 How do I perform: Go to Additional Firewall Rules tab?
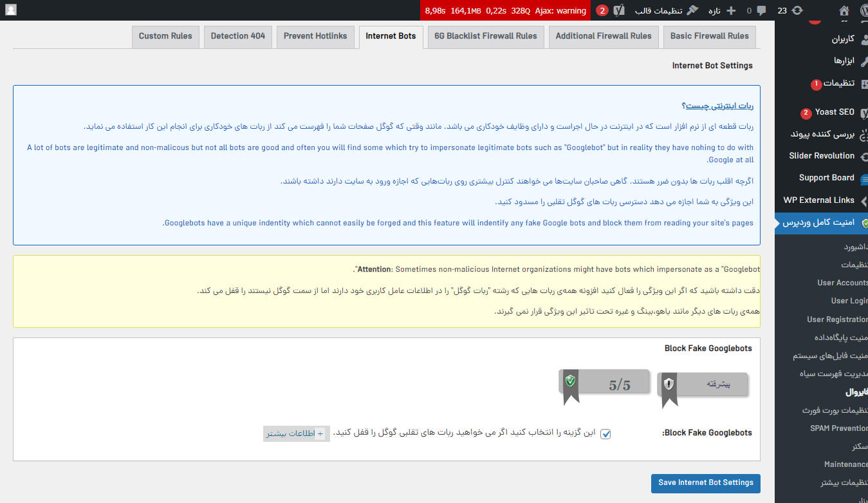[604, 37]
